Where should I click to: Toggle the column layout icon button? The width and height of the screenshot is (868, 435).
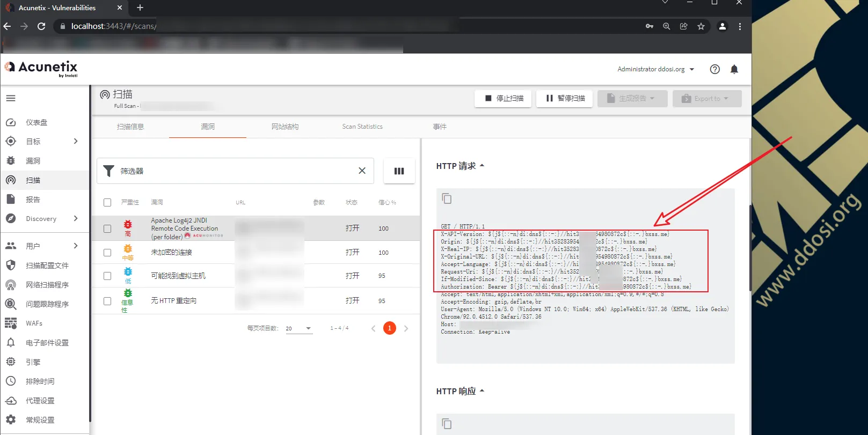(399, 171)
